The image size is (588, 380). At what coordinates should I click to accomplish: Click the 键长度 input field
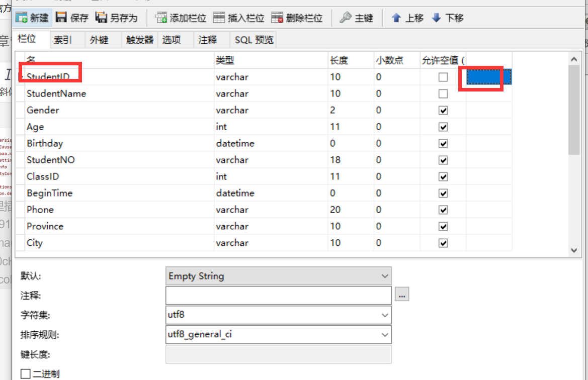point(278,354)
